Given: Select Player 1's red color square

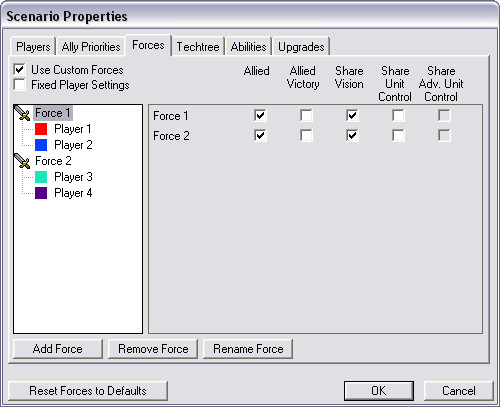Looking at the screenshot, I should [x=41, y=129].
